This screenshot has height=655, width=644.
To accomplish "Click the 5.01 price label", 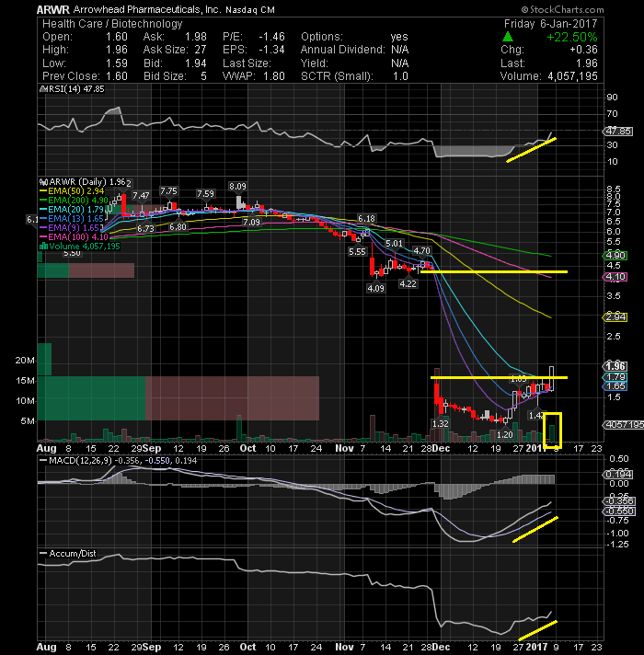I will [394, 244].
